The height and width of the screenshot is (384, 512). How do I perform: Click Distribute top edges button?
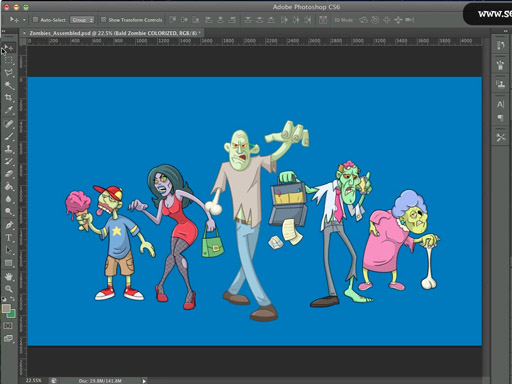[x=248, y=20]
